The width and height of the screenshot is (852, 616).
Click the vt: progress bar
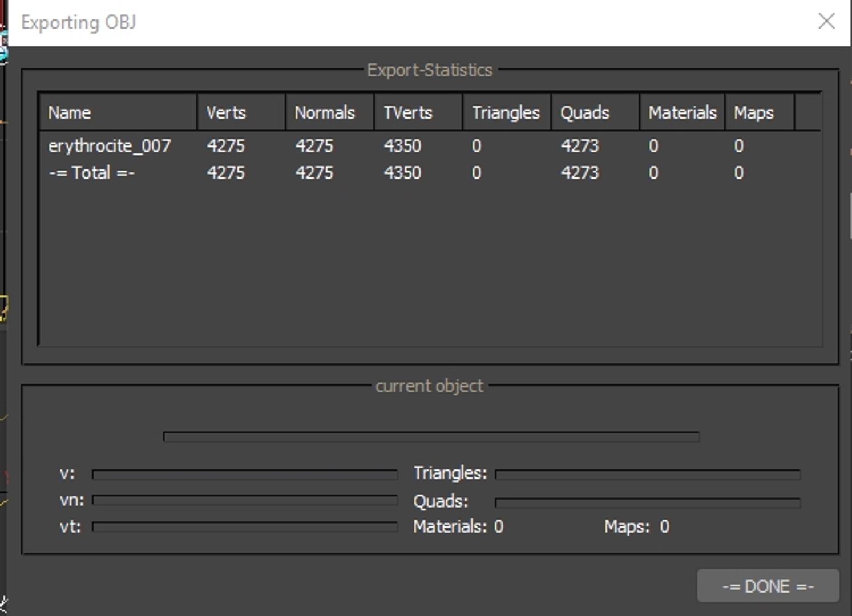click(x=245, y=526)
